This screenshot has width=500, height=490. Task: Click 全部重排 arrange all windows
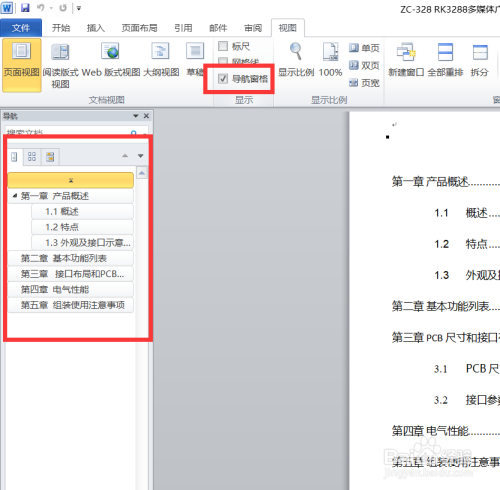[445, 59]
